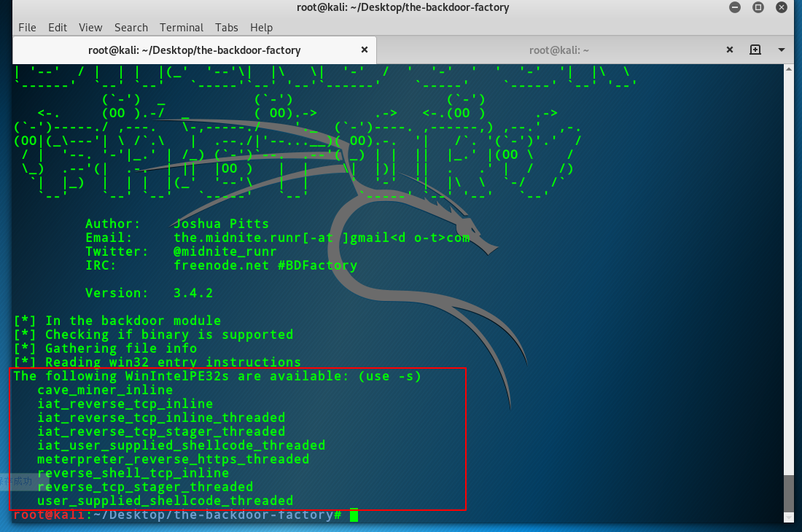Click reverse_shell_tcp_inline text
This screenshot has height=532, width=802.
pyautogui.click(x=133, y=473)
